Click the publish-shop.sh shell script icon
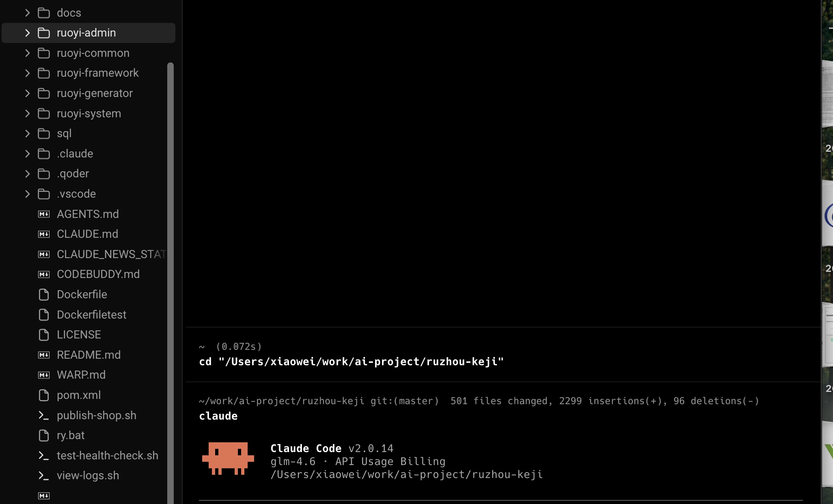The width and height of the screenshot is (833, 504). 44,416
